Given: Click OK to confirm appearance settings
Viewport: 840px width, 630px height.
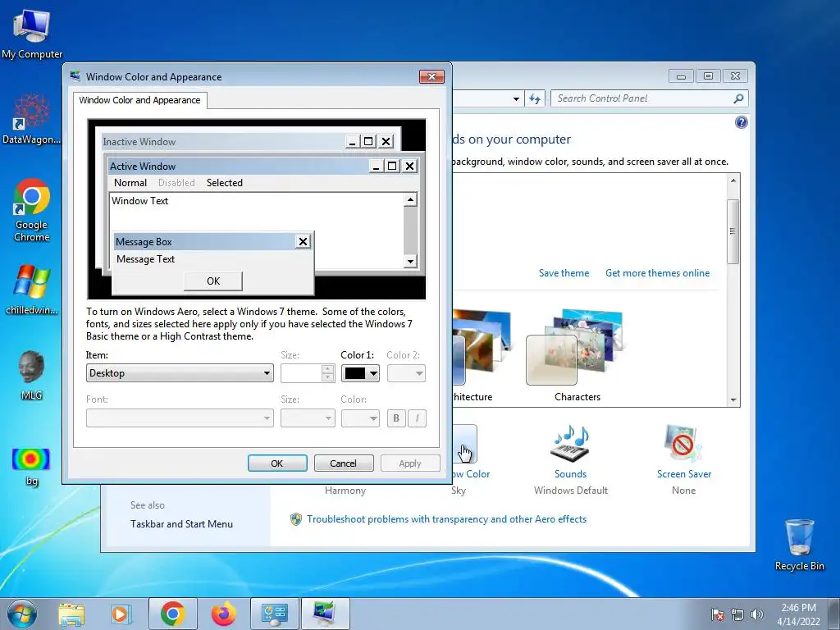Looking at the screenshot, I should [x=277, y=463].
